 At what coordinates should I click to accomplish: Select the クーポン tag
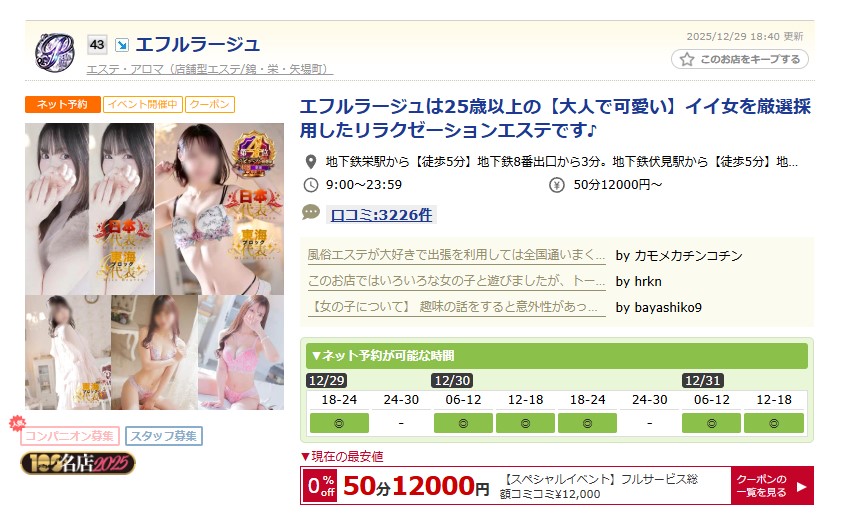pos(210,104)
